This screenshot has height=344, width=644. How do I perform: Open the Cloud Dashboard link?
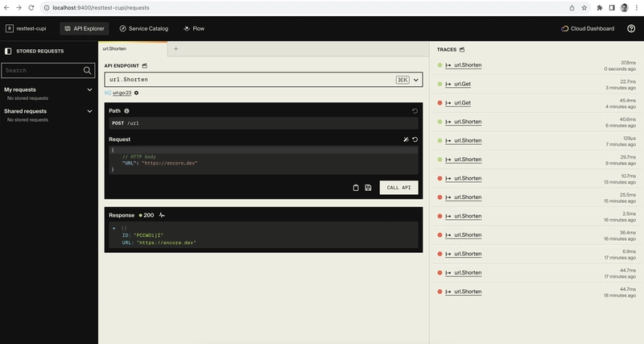coord(588,28)
